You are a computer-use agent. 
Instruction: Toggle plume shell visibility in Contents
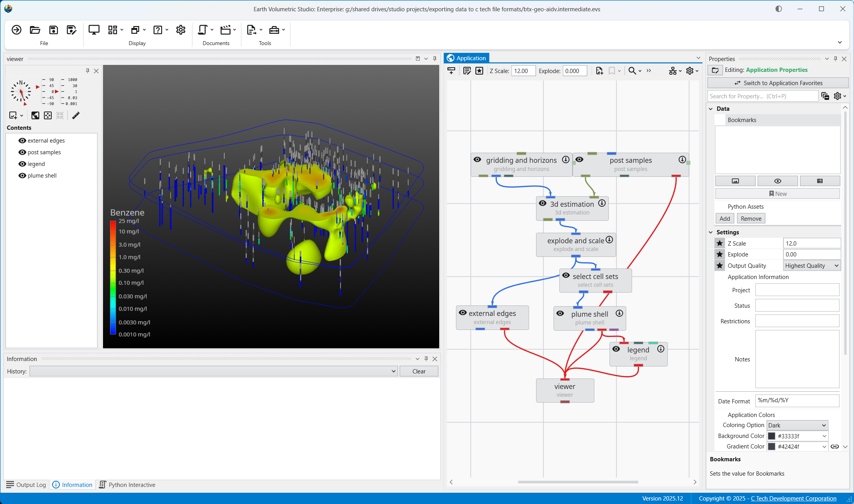[22, 176]
